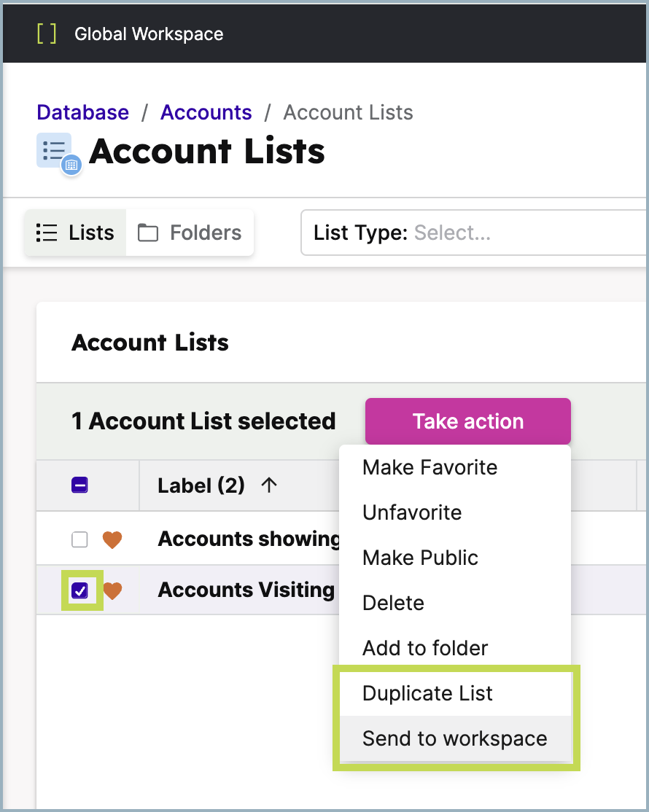Click the Label (2) column header
Viewport: 649px width, 812px height.
pos(201,485)
